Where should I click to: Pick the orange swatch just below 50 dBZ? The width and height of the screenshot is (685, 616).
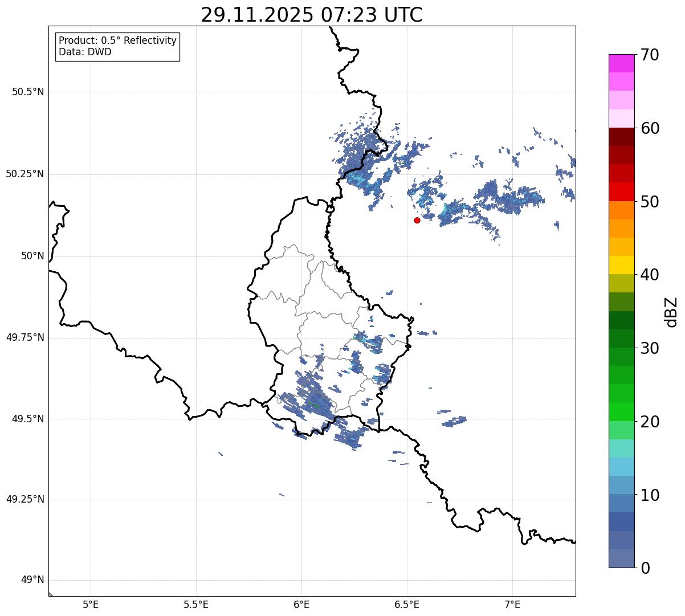[621, 210]
